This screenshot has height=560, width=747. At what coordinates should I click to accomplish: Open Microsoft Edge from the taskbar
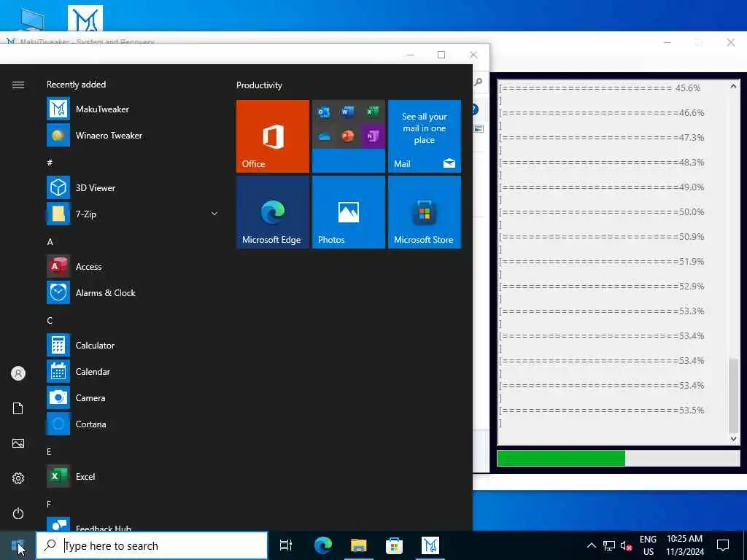323,545
